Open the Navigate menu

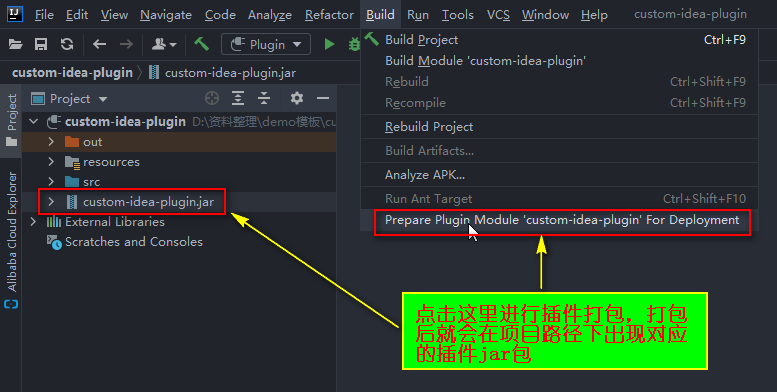coord(166,15)
